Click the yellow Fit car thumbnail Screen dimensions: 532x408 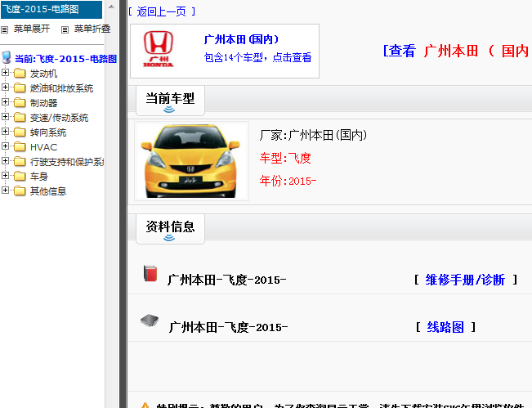pyautogui.click(x=192, y=161)
